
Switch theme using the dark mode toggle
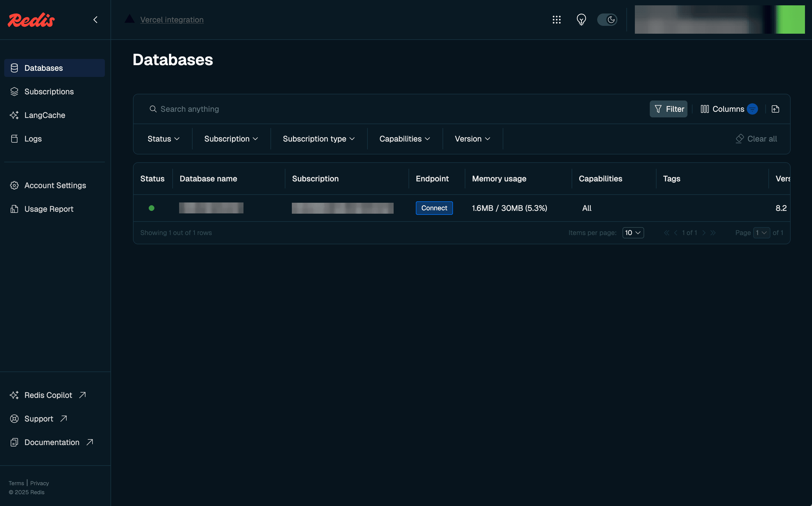607,19
